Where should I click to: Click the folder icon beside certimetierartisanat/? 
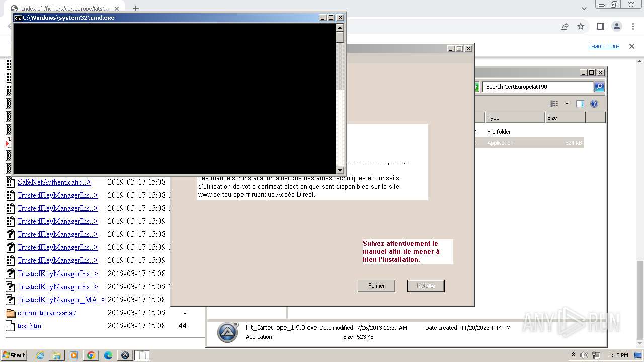[x=10, y=313]
